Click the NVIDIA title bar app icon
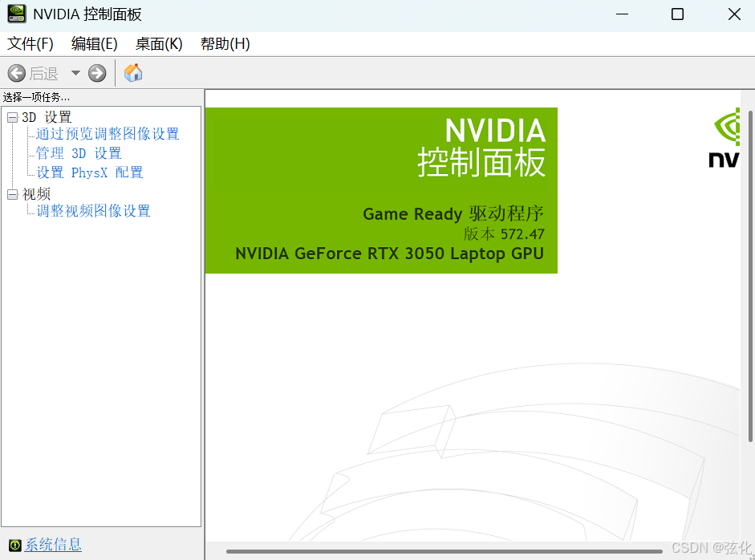 pos(16,14)
